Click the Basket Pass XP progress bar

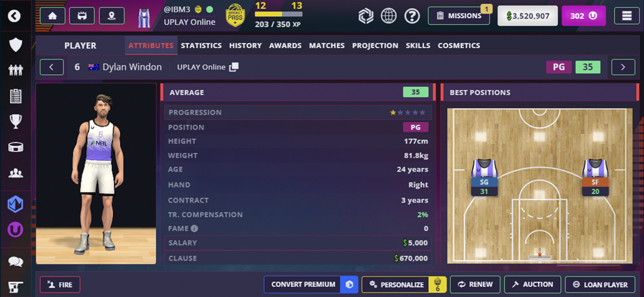pyautogui.click(x=279, y=14)
